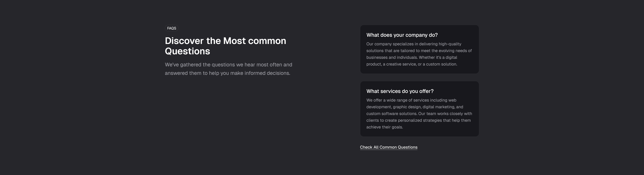Click the line starting "clients to create personalized"
Screen dimensions: 644x175
coord(418,120)
